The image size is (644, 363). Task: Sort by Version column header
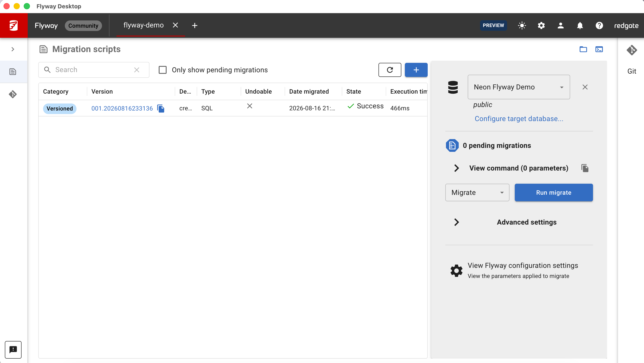tap(102, 91)
